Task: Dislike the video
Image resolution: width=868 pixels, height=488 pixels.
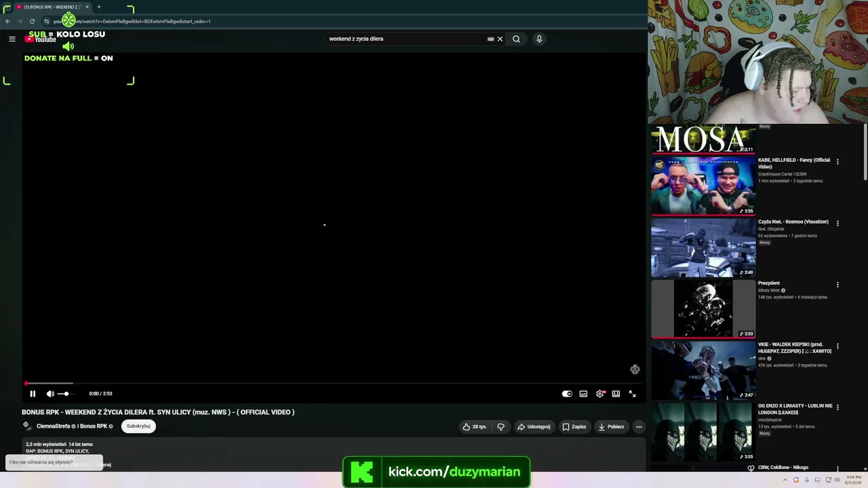Action: pos(501,427)
